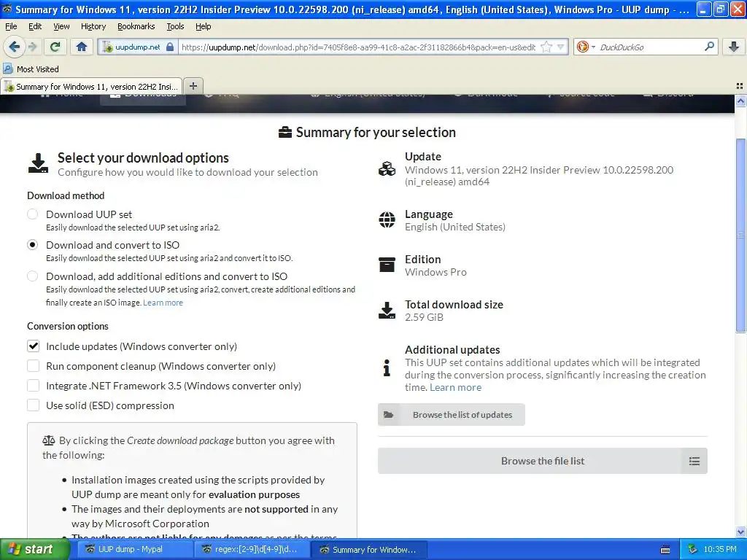Click the list icon on file list button
The width and height of the screenshot is (747, 560).
coord(694,461)
